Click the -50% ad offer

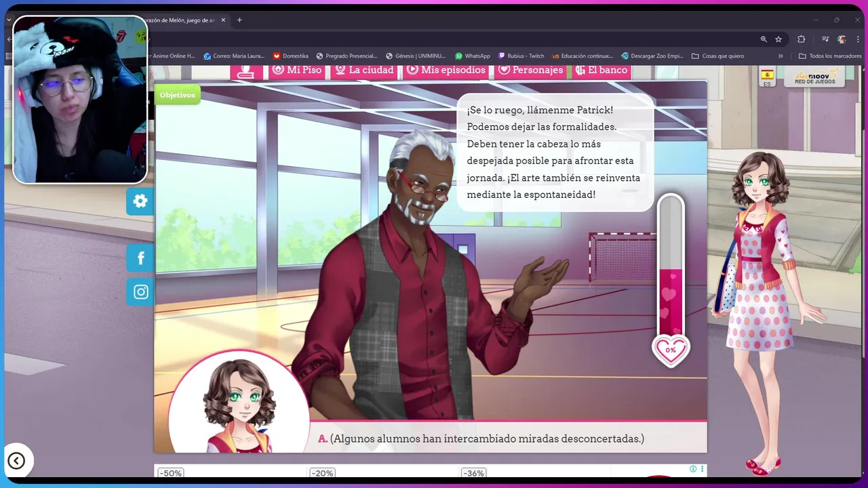point(170,473)
